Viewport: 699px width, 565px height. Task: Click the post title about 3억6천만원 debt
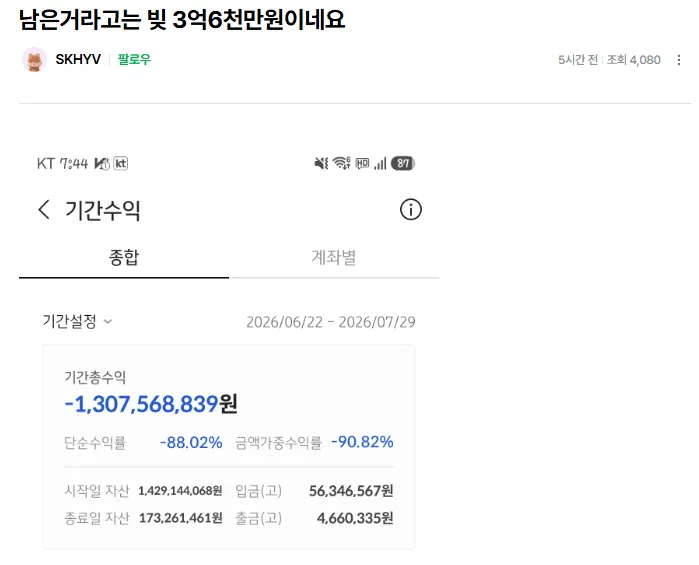[182, 19]
